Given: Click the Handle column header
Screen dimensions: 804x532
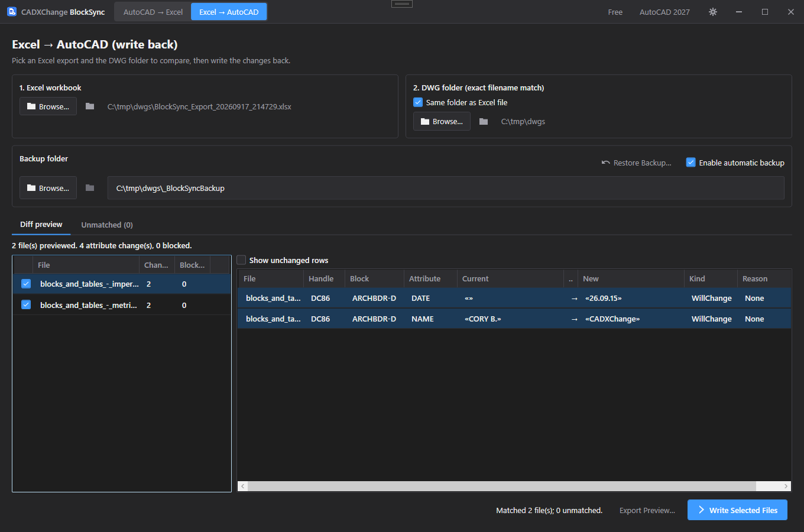Looking at the screenshot, I should [x=324, y=278].
